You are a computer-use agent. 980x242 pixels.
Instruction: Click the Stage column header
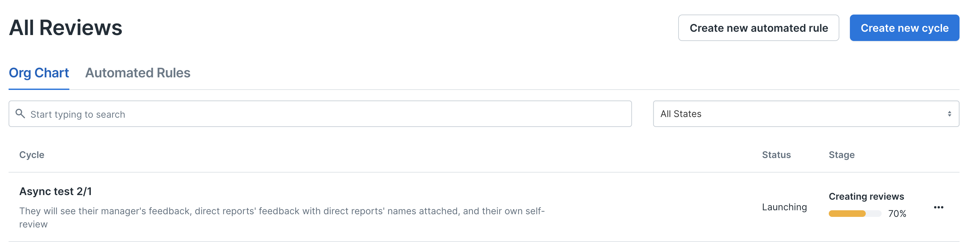click(842, 155)
